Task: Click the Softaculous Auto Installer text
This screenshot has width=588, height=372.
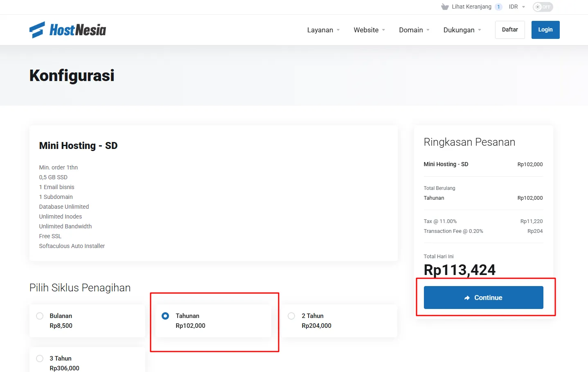Action: 72,246
